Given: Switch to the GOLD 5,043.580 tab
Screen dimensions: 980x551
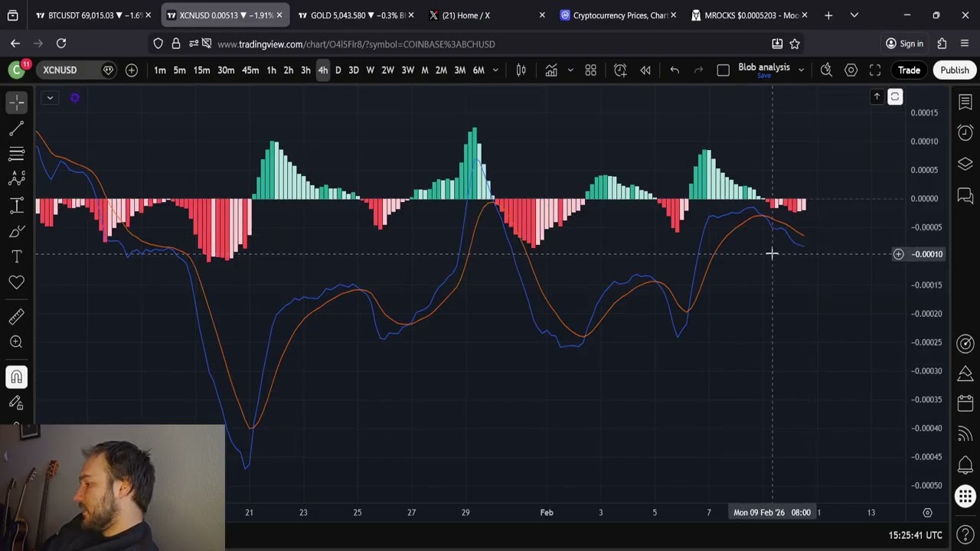Looking at the screenshot, I should point(357,15).
